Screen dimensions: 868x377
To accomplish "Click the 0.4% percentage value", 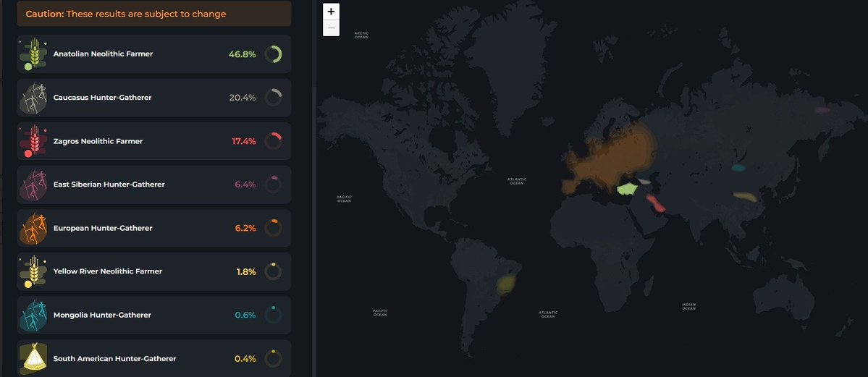I will click(245, 358).
